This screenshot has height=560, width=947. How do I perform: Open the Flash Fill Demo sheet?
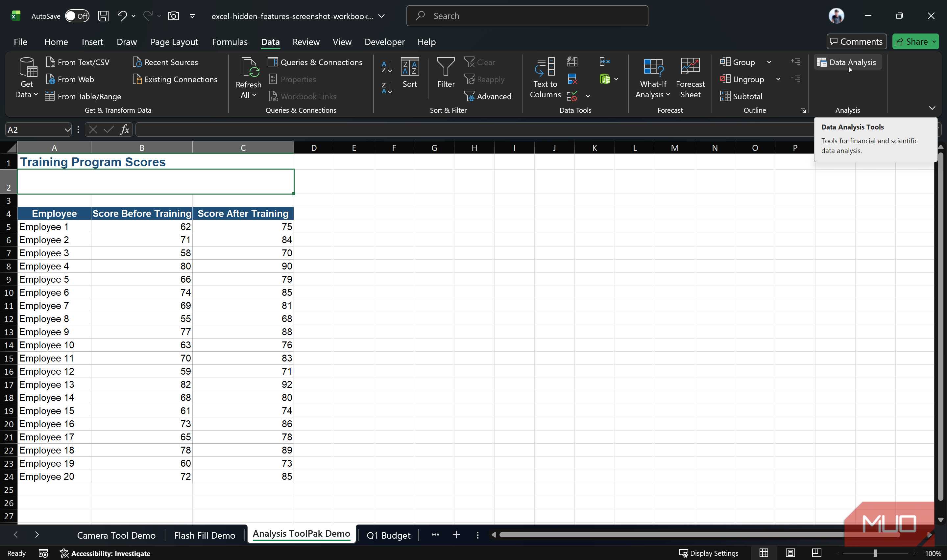point(205,535)
